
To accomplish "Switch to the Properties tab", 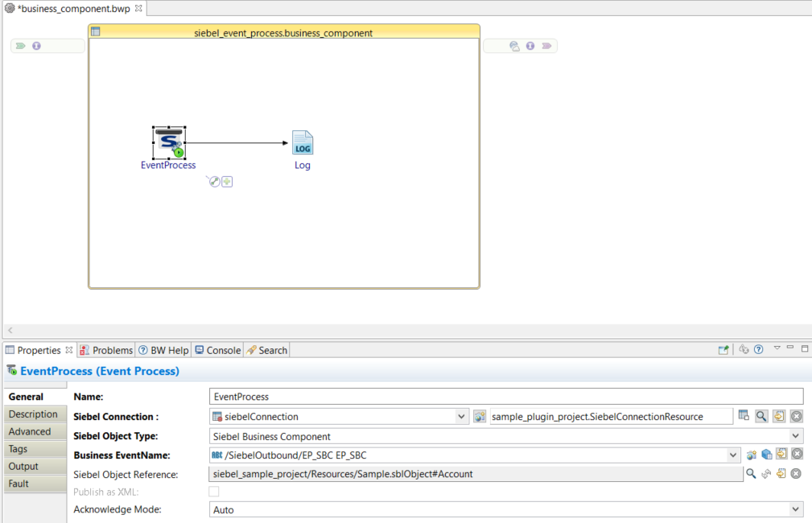I will coord(39,351).
